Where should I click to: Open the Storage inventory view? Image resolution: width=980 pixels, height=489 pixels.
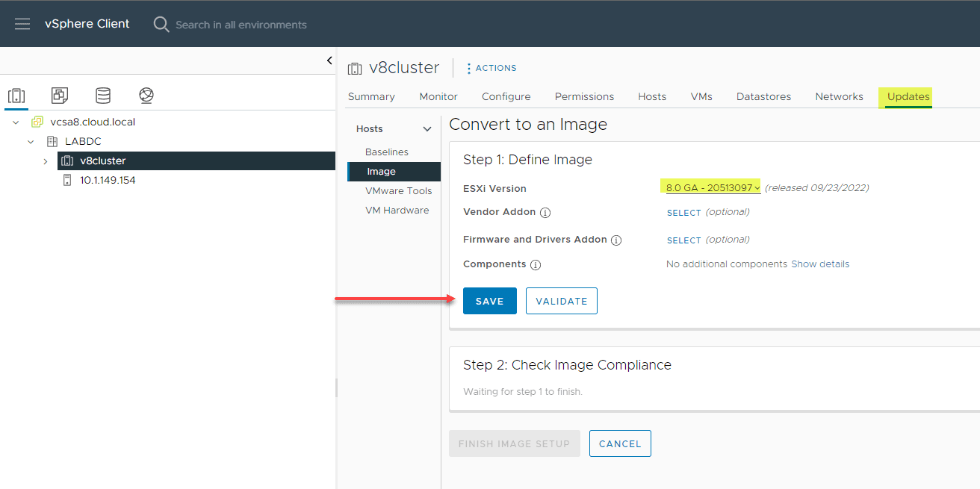pyautogui.click(x=103, y=96)
